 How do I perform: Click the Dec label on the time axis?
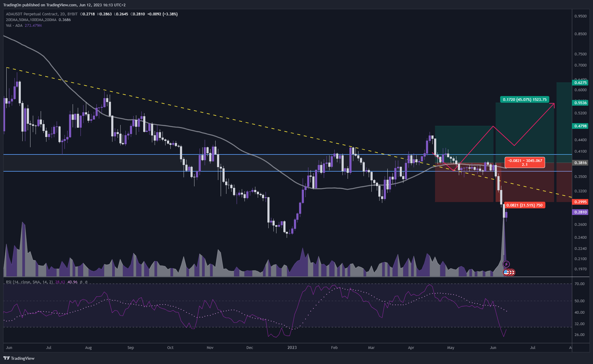[250, 347]
